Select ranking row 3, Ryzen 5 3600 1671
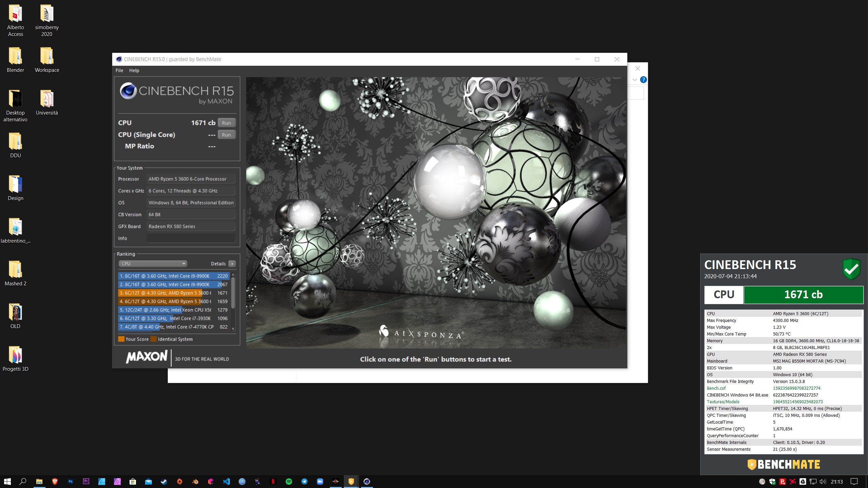 click(174, 293)
